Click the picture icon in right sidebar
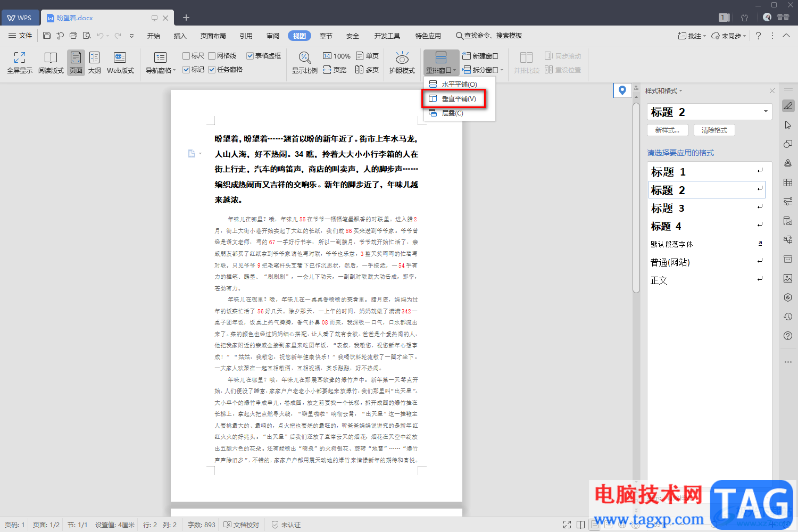 click(x=788, y=278)
